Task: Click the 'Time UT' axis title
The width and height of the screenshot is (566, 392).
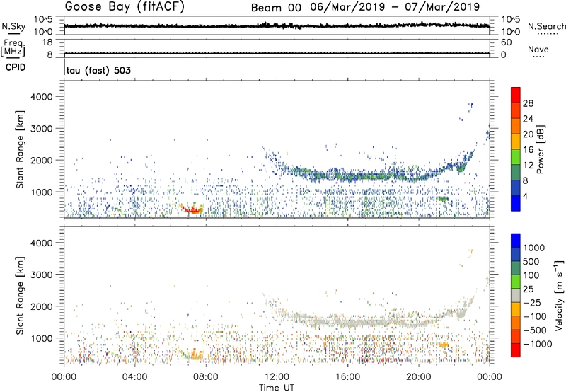Action: tap(277, 388)
